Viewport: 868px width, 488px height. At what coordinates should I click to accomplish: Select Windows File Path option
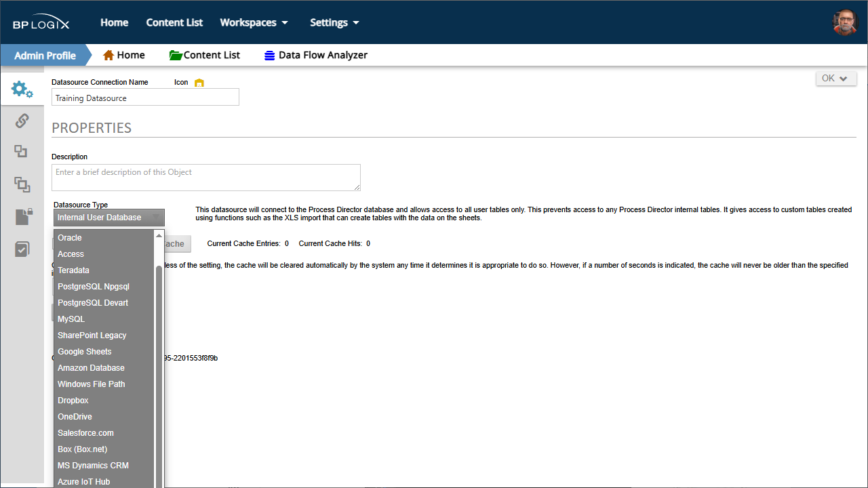104,384
